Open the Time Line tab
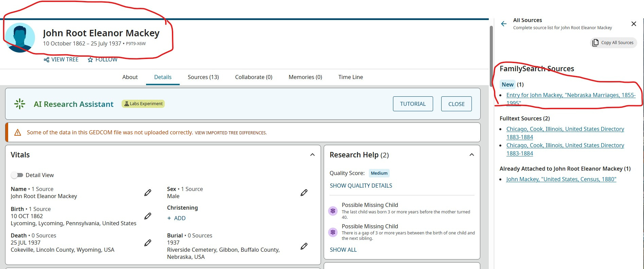Image resolution: width=644 pixels, height=269 pixels. (351, 77)
